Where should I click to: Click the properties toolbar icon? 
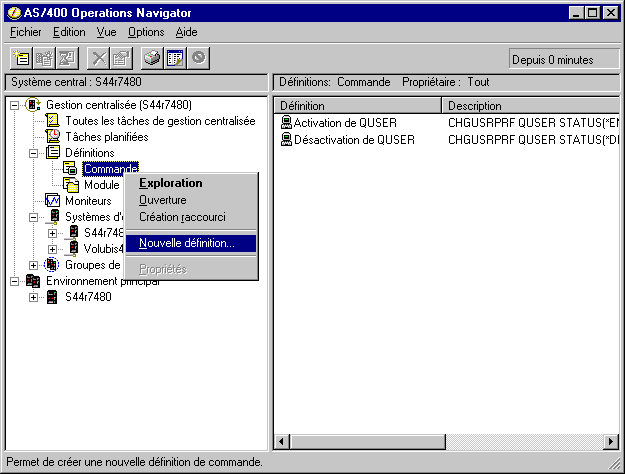click(122, 59)
